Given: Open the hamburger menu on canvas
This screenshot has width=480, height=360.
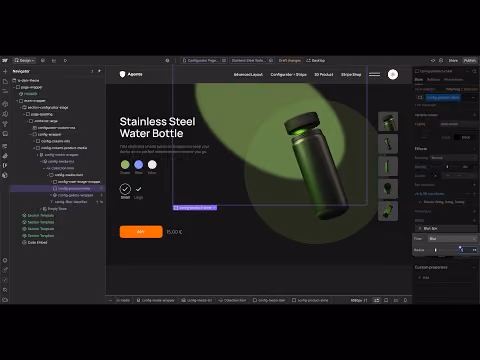Looking at the screenshot, I should 374,74.
